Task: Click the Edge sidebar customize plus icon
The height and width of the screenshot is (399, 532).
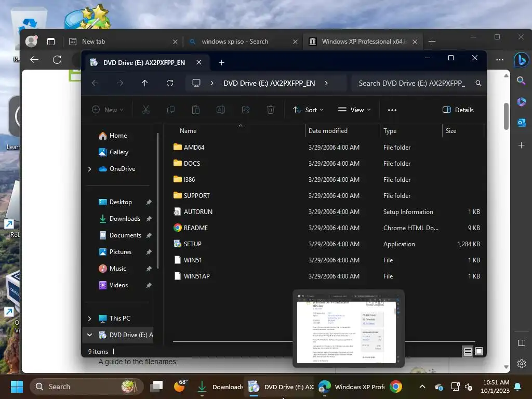Action: (x=522, y=145)
